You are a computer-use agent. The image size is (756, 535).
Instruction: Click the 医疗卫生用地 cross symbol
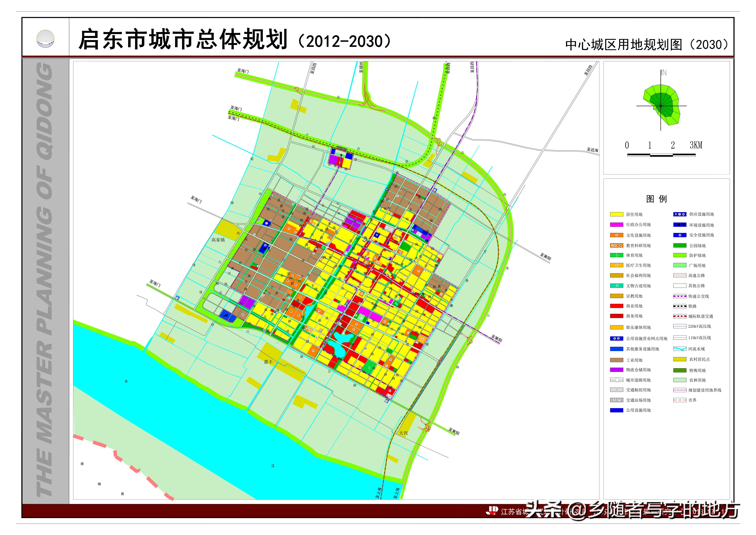(x=616, y=265)
